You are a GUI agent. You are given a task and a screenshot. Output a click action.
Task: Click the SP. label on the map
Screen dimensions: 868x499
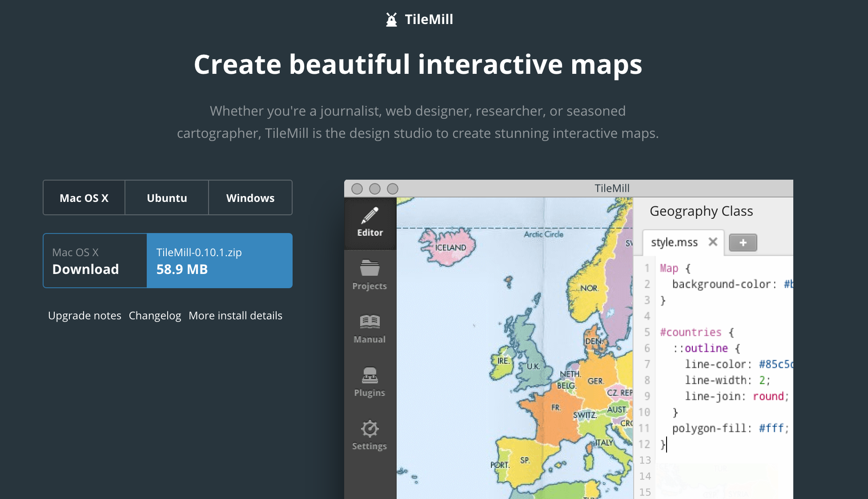(525, 460)
